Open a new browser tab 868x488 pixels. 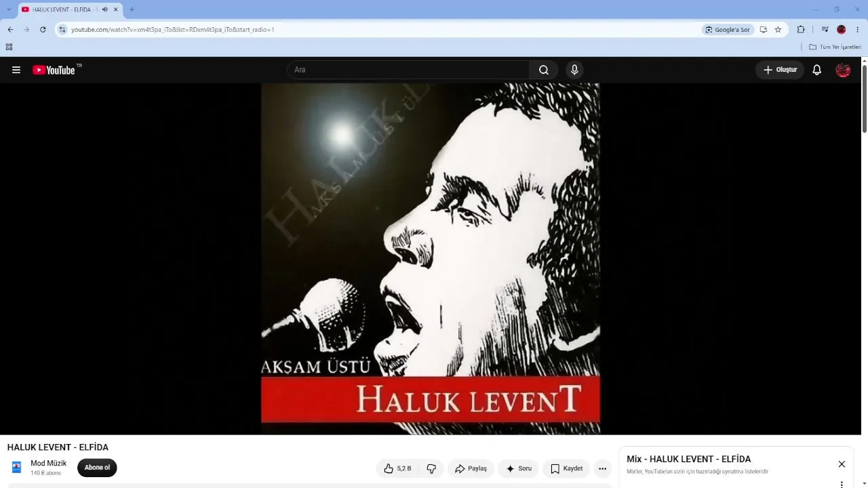(132, 9)
